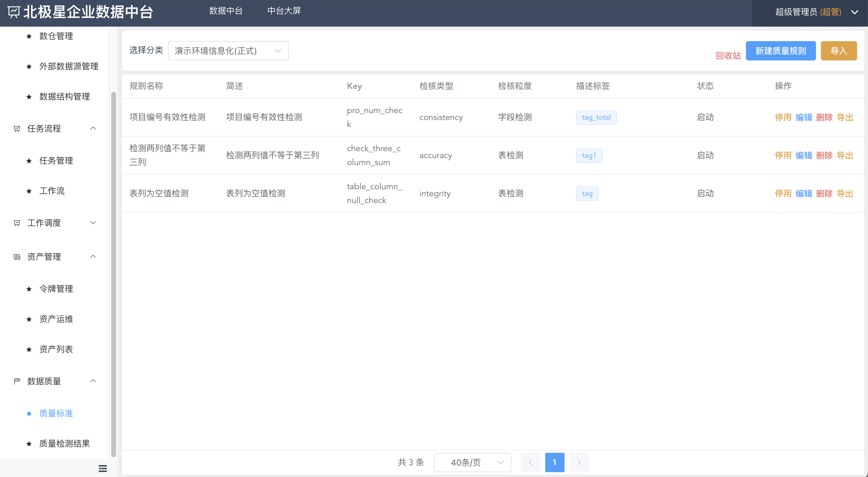868x477 pixels.
Task: Click the 资产管理 sidebar icon
Action: click(x=17, y=257)
